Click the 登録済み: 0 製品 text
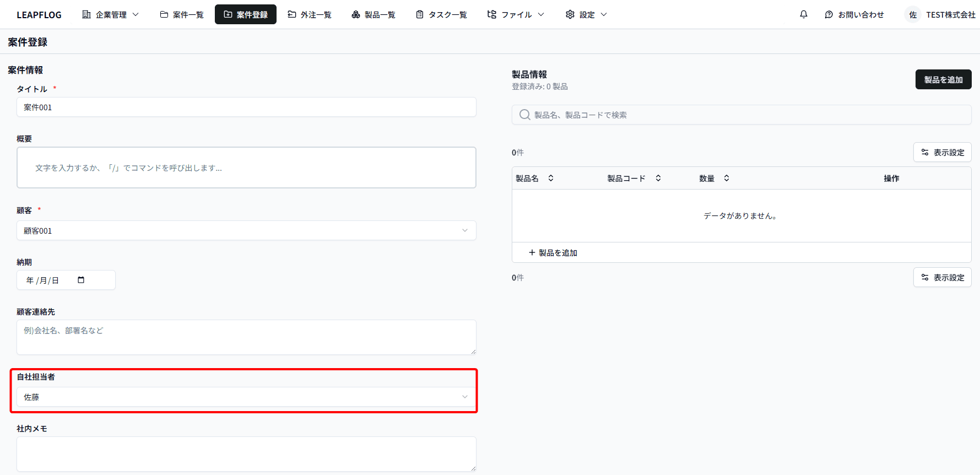Image resolution: width=980 pixels, height=475 pixels. tap(540, 87)
